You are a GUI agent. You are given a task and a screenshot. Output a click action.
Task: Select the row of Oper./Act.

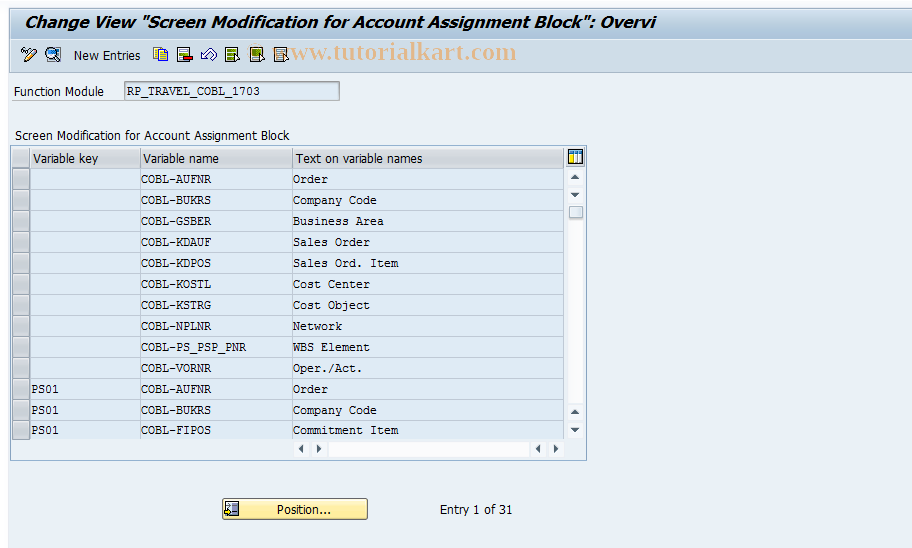click(21, 368)
